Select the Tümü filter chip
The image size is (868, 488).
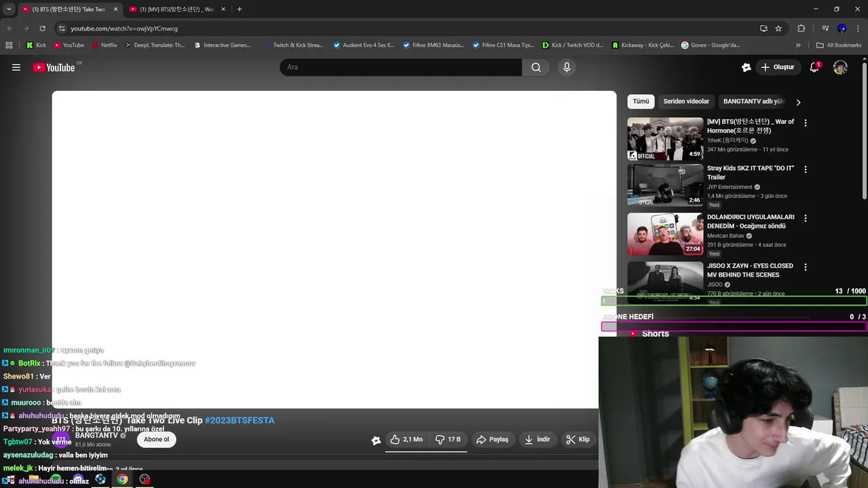point(641,102)
